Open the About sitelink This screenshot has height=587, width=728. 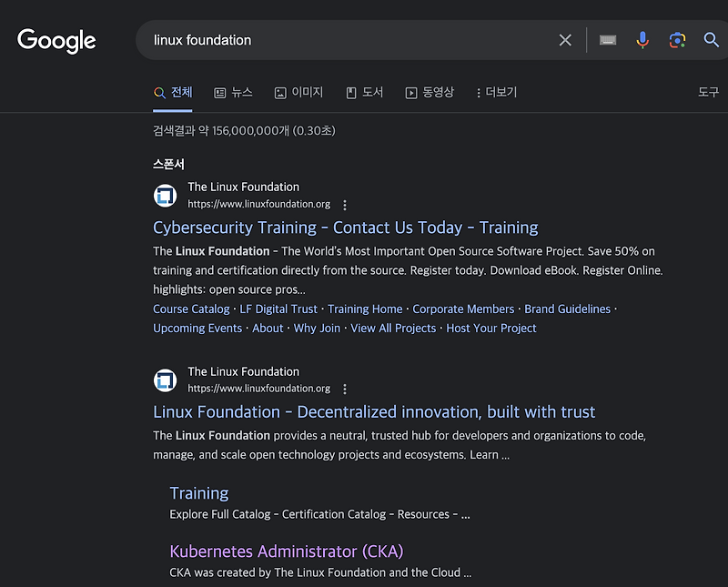point(268,329)
